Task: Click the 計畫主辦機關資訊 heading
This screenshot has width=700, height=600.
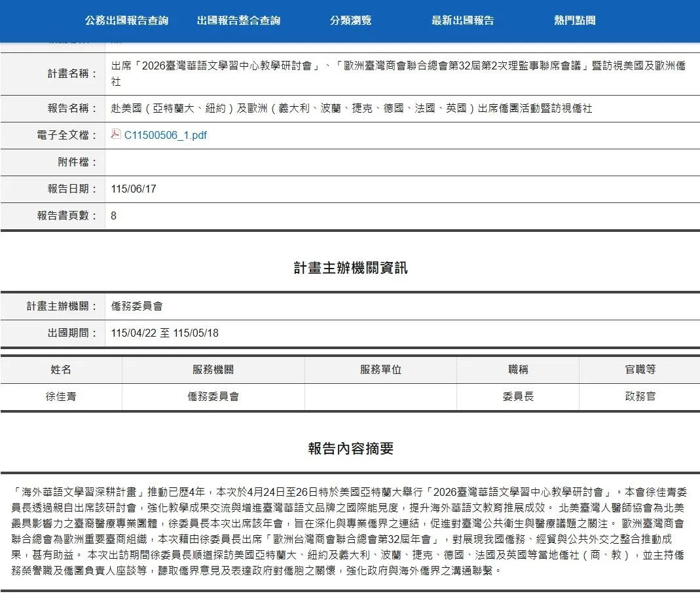Action: pos(350,268)
